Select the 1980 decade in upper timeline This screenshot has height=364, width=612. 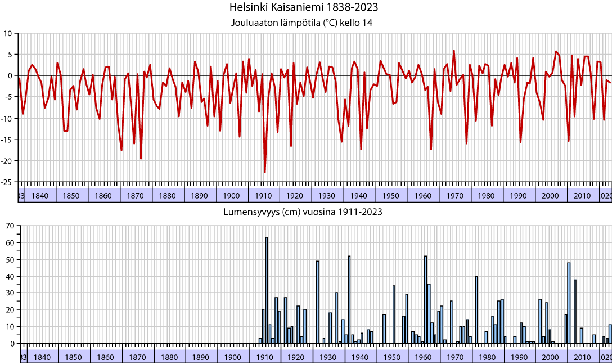pos(487,196)
